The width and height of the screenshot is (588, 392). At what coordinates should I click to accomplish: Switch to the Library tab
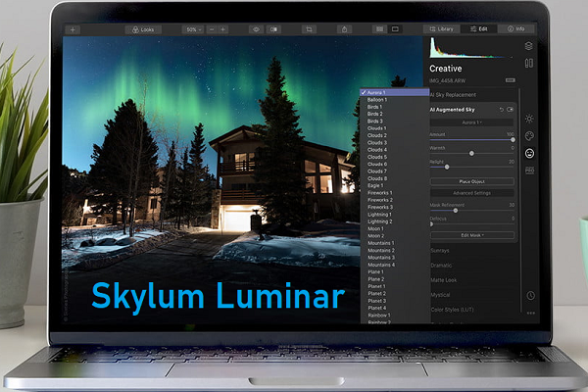tap(442, 28)
